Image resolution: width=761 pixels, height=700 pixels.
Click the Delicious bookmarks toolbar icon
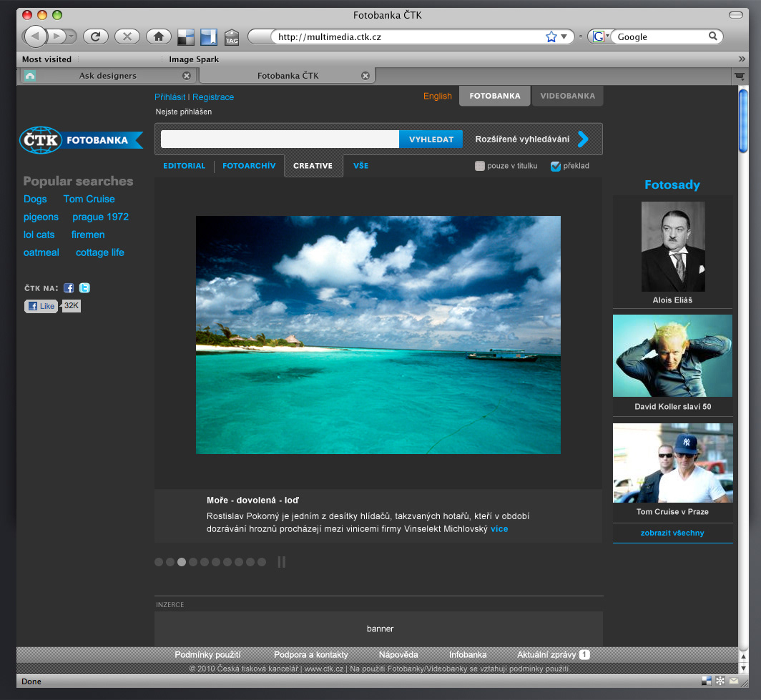(x=186, y=37)
